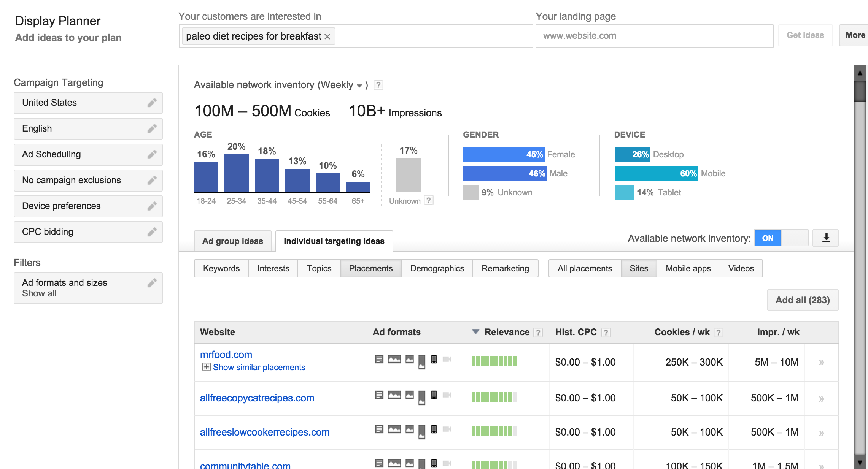
Task: Open help icon beside Hist. CPC column
Action: tap(606, 333)
